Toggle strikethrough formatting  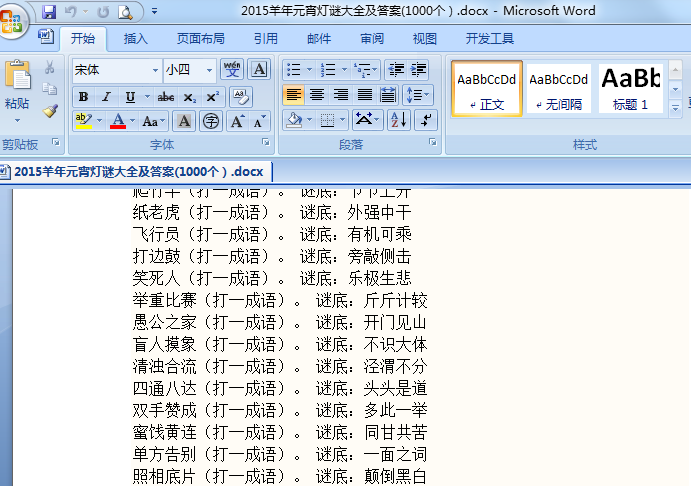click(166, 97)
